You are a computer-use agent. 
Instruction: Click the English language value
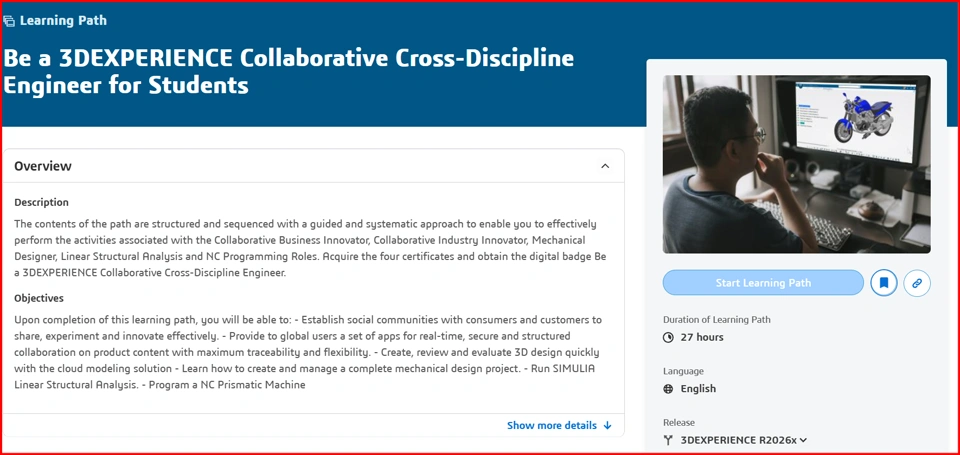[x=699, y=389]
